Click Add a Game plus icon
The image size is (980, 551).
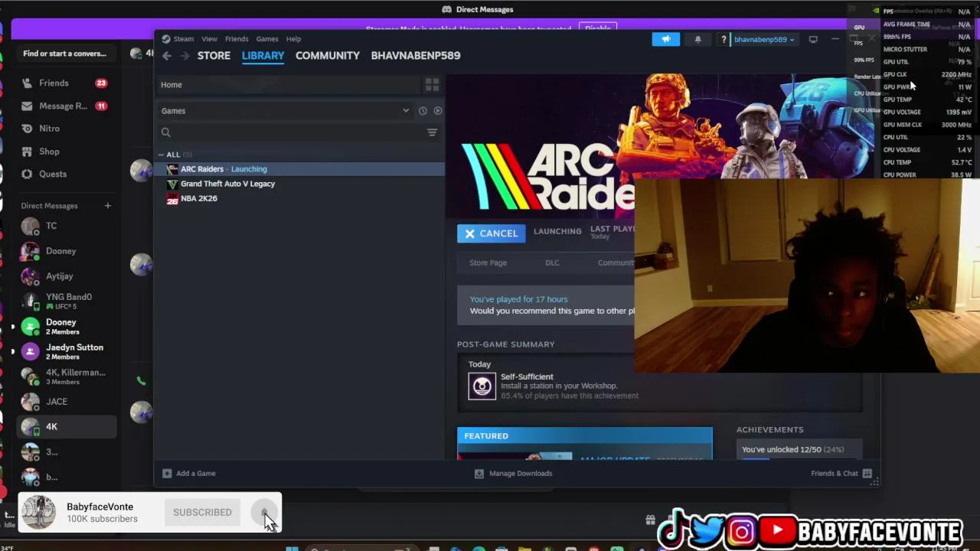click(167, 473)
